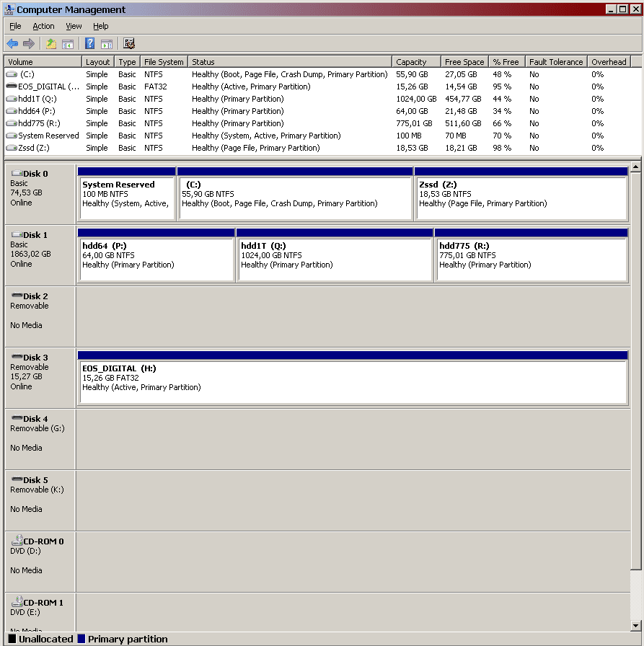The width and height of the screenshot is (644, 646).
Task: Open the Help menu
Action: pyautogui.click(x=100, y=26)
